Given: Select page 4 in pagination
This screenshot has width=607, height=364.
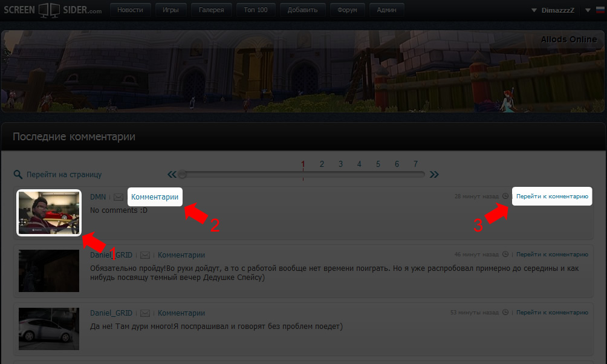Looking at the screenshot, I should tap(359, 164).
